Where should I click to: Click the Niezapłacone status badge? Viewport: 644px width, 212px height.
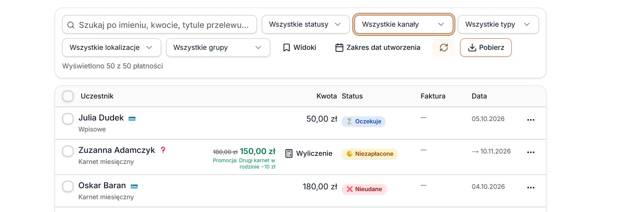(x=370, y=154)
